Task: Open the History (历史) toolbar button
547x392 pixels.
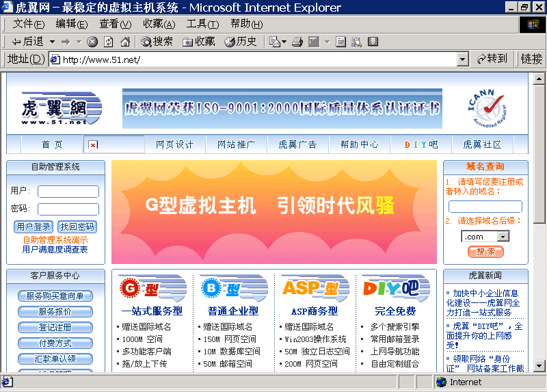Action: click(241, 42)
